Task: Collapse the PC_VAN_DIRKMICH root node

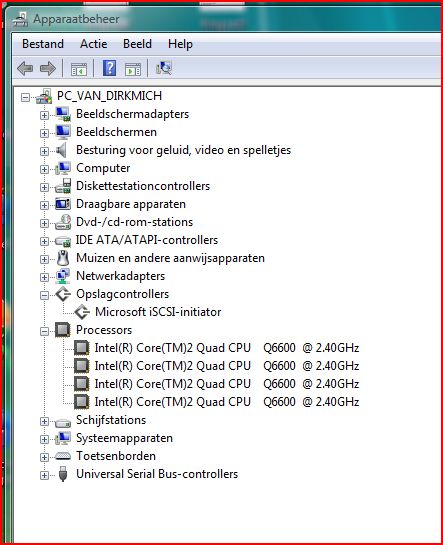Action: tap(25, 97)
